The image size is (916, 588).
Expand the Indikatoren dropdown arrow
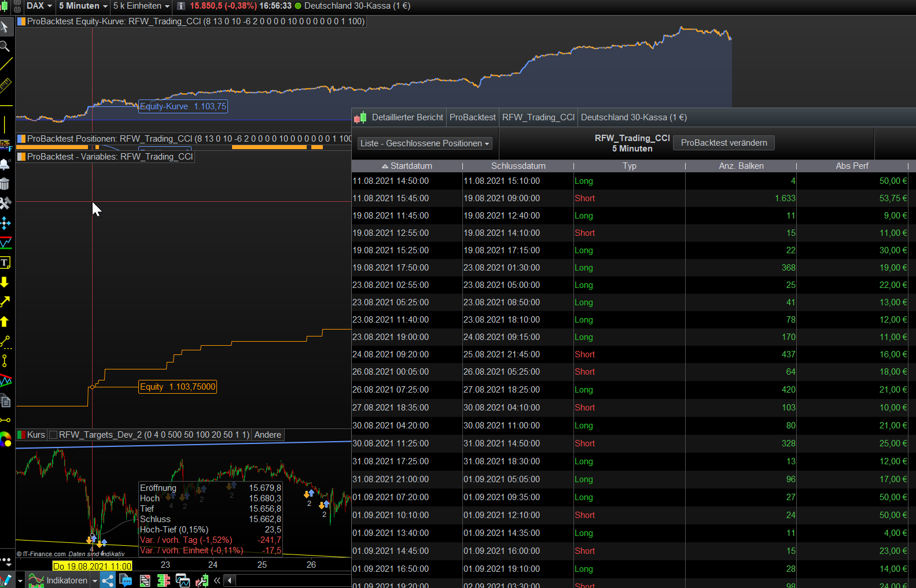coord(95,580)
